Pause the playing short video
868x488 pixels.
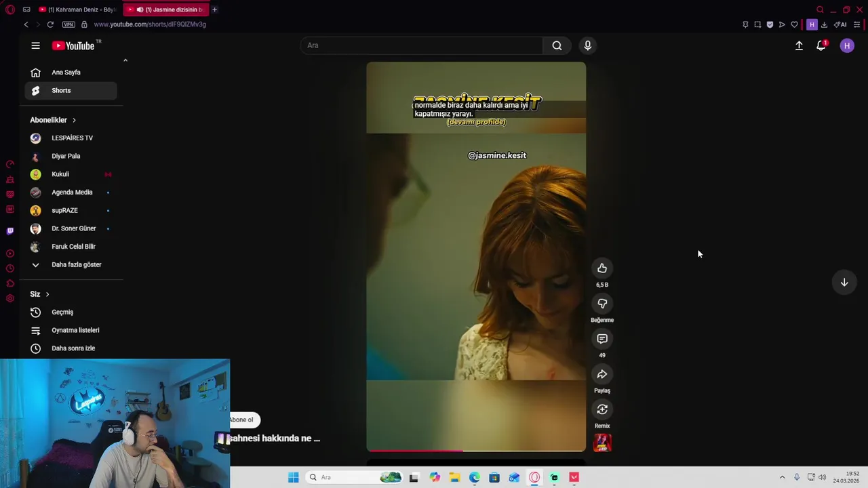tap(476, 256)
